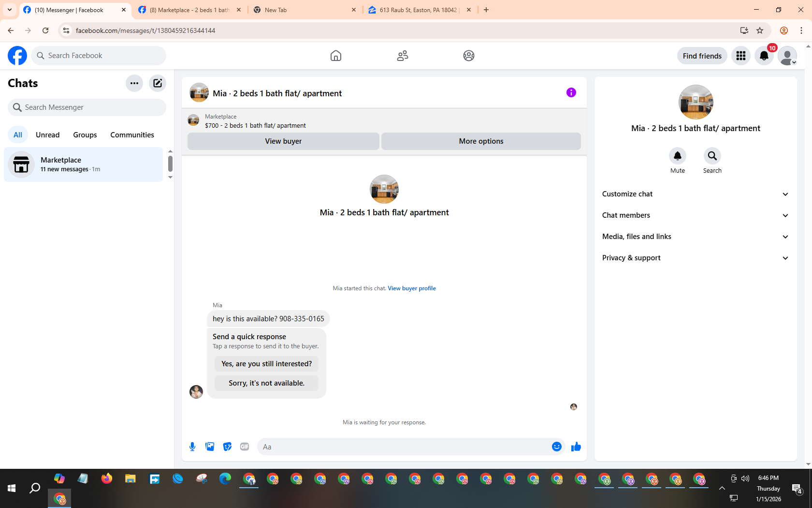Open the Windows Start menu
Screen dimensions: 812x508
pyautogui.click(x=12, y=489)
